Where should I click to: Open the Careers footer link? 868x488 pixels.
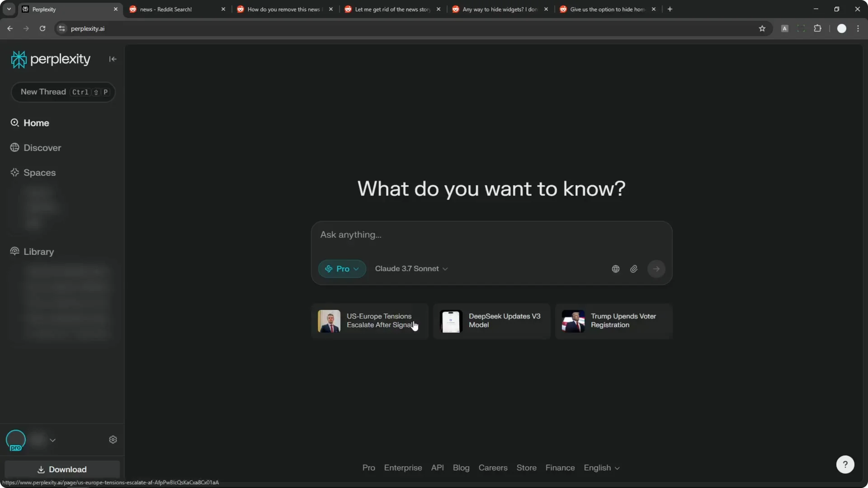coord(493,468)
